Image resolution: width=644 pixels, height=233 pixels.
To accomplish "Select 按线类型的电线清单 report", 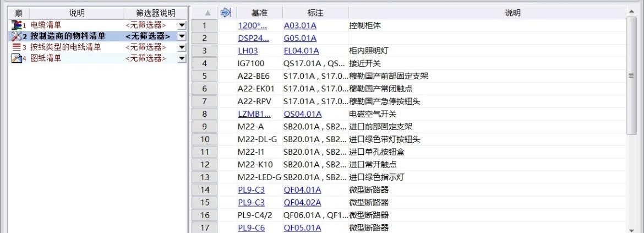I will [66, 47].
